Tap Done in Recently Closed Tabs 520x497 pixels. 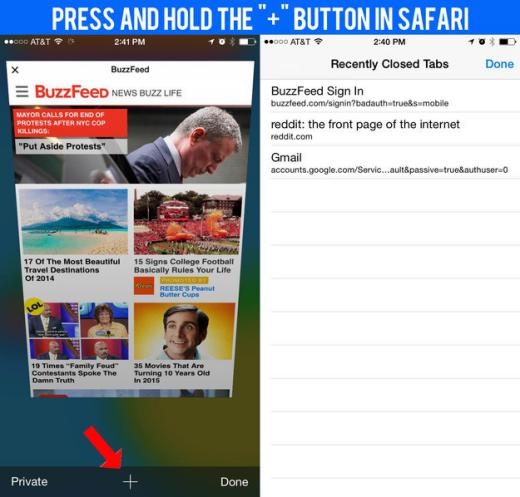tap(499, 64)
